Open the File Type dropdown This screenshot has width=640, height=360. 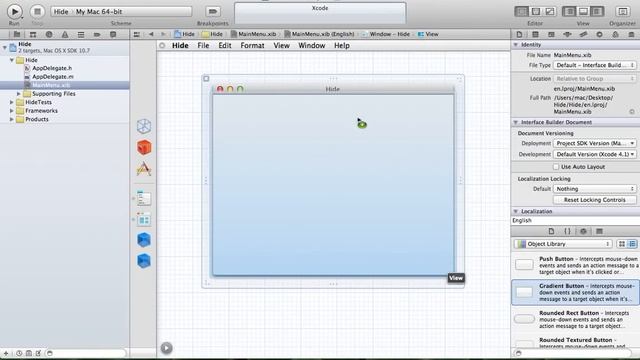point(595,65)
